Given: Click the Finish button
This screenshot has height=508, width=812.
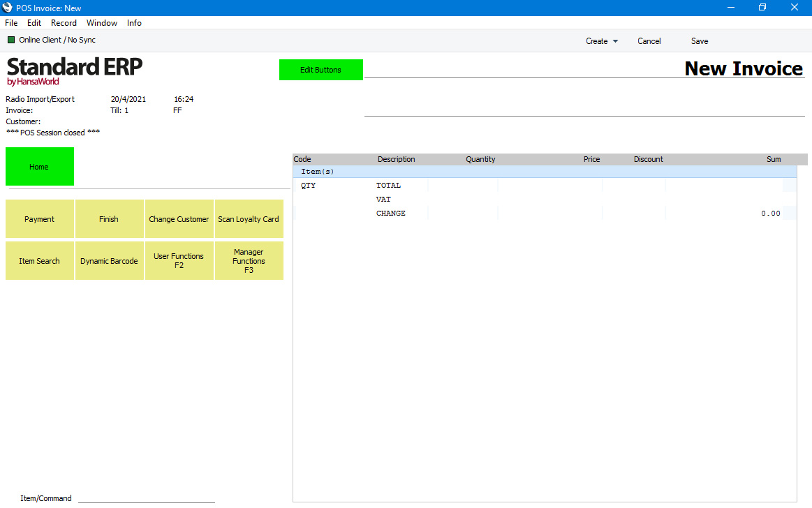Looking at the screenshot, I should click(x=110, y=219).
